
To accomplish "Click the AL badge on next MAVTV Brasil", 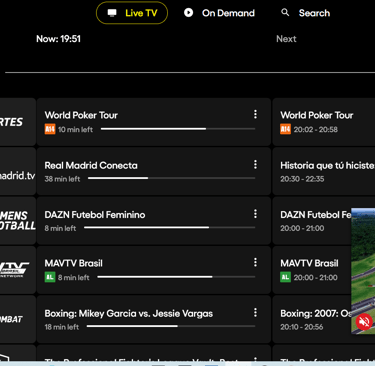I will (285, 277).
